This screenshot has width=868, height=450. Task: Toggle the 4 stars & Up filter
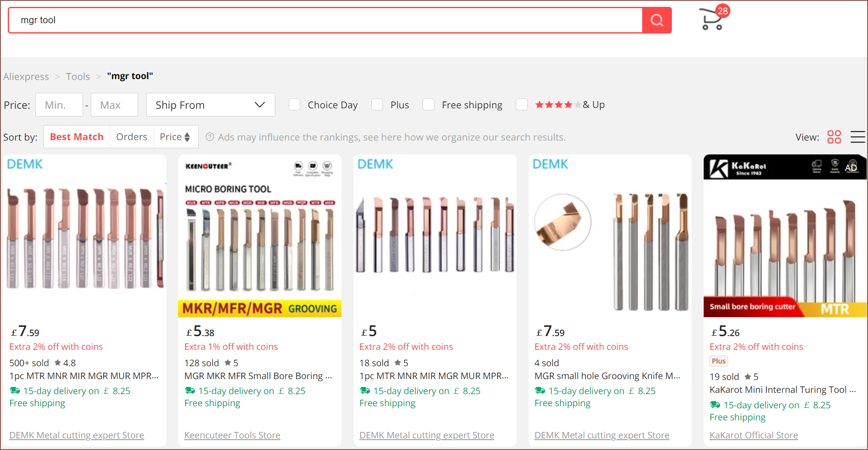(x=522, y=105)
